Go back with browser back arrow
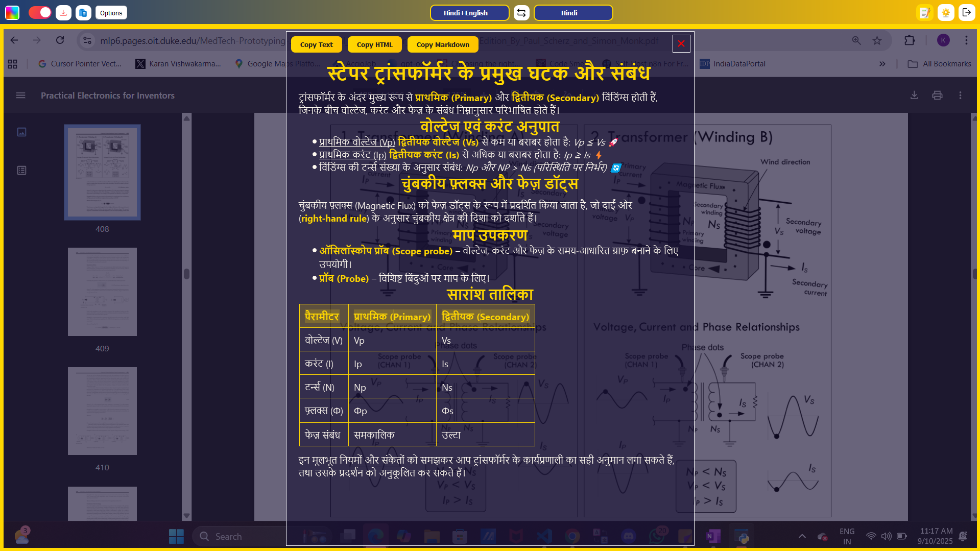The width and height of the screenshot is (980, 551). click(14, 40)
